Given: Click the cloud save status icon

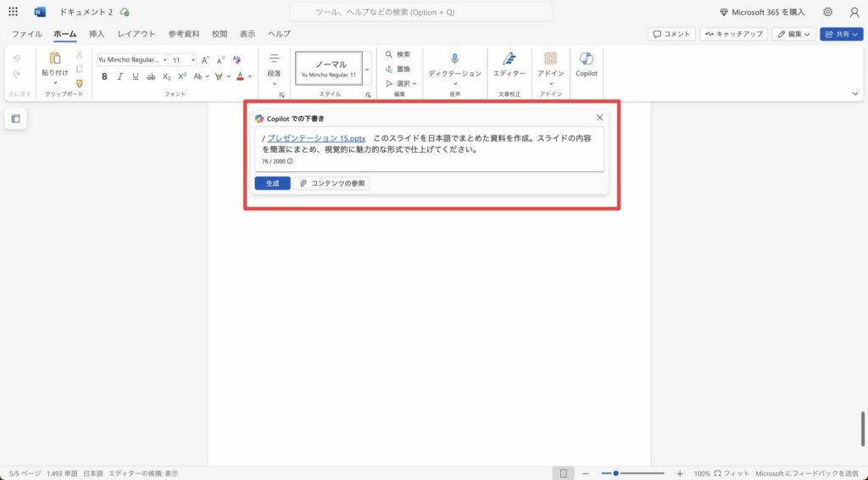Looking at the screenshot, I should pos(125,12).
